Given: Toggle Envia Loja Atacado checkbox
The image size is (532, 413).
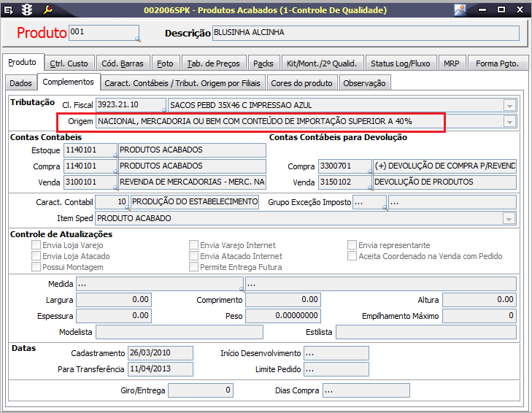Looking at the screenshot, I should point(36,256).
